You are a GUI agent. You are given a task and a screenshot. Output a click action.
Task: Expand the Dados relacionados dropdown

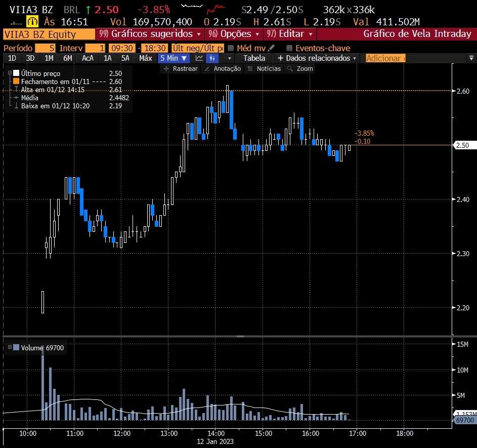317,58
